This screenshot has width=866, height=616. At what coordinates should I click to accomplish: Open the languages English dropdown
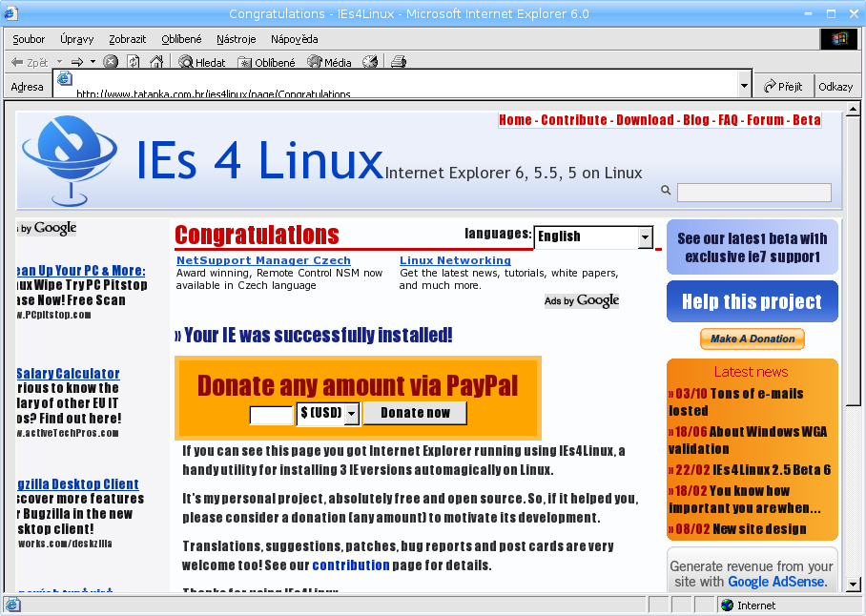tap(645, 237)
